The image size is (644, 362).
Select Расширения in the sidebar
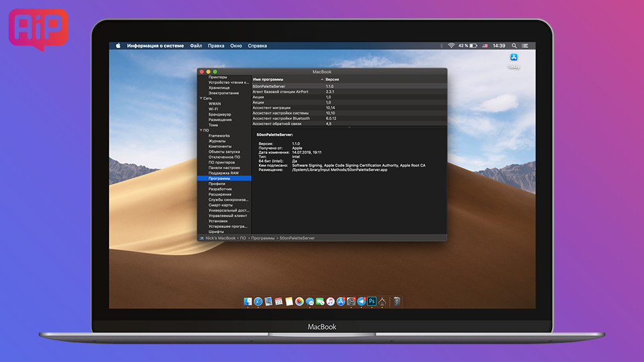point(219,194)
